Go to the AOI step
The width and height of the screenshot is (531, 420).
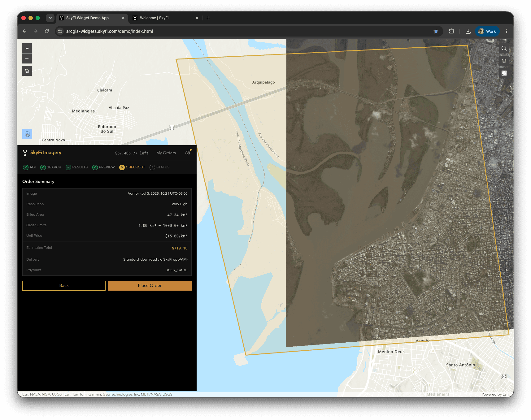tap(29, 167)
